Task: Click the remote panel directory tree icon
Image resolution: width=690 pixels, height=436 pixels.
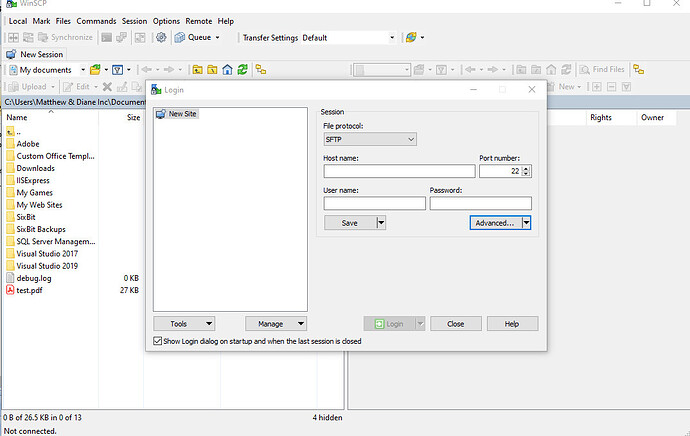Action: tap(639, 70)
